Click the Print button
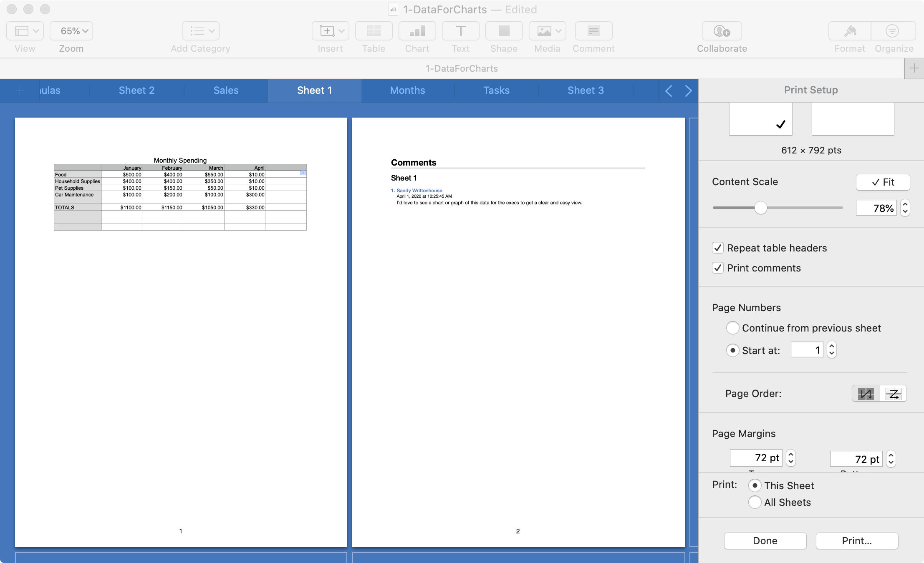Image resolution: width=924 pixels, height=563 pixels. click(x=856, y=540)
